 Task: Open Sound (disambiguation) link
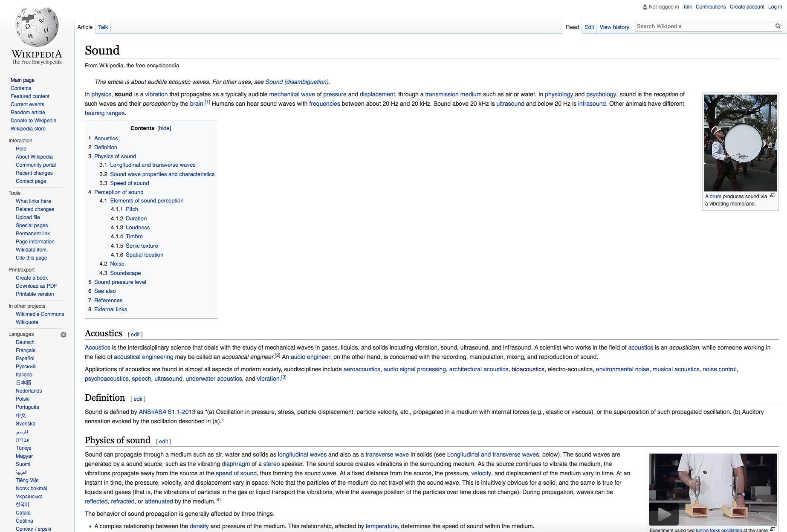(x=297, y=82)
